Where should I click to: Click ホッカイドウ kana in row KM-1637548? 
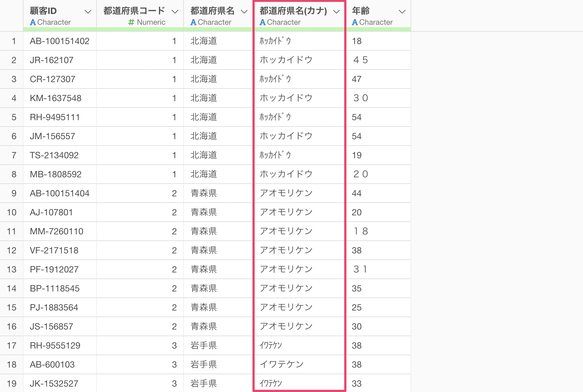click(286, 98)
